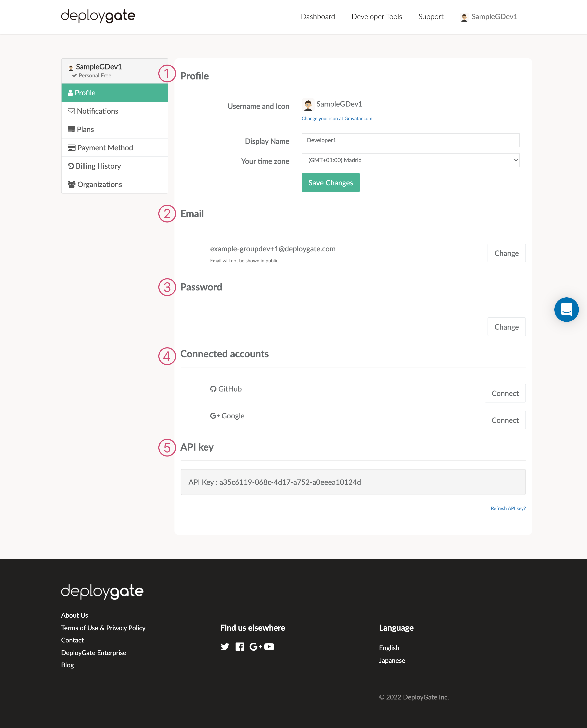Click the GitHub logo in Connected accounts
The image size is (587, 728).
(x=214, y=389)
